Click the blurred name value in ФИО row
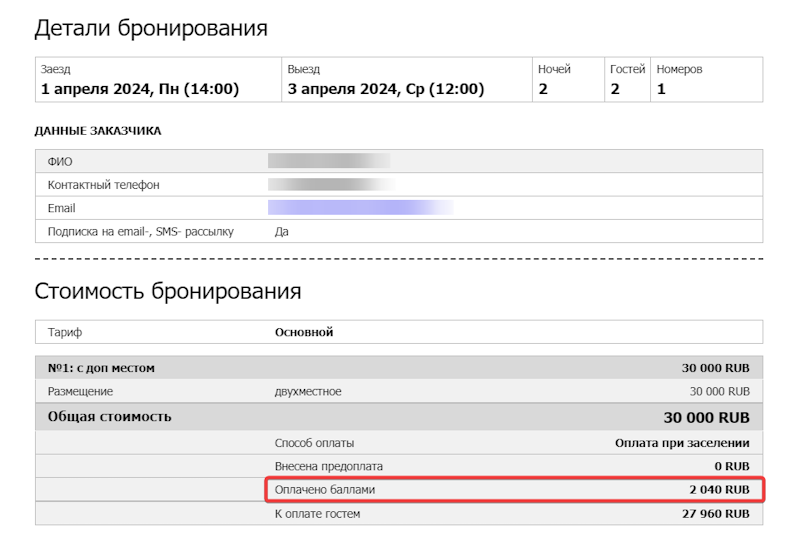The image size is (800, 537). tap(329, 161)
